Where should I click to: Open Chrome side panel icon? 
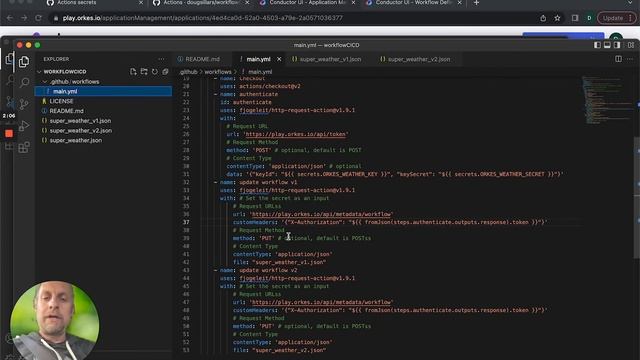(575, 18)
